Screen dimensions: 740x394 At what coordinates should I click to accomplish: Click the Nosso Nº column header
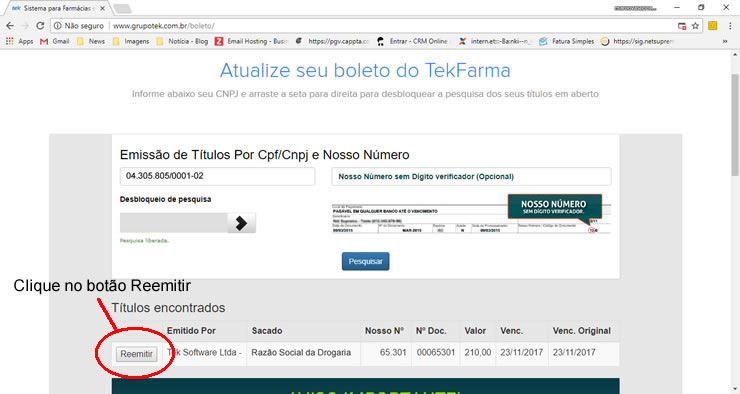tap(384, 331)
